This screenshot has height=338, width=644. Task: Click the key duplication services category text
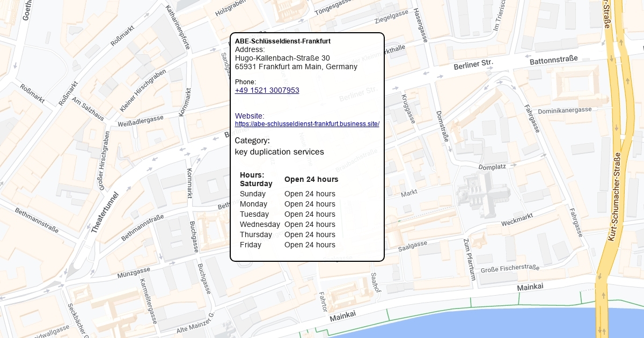click(279, 152)
